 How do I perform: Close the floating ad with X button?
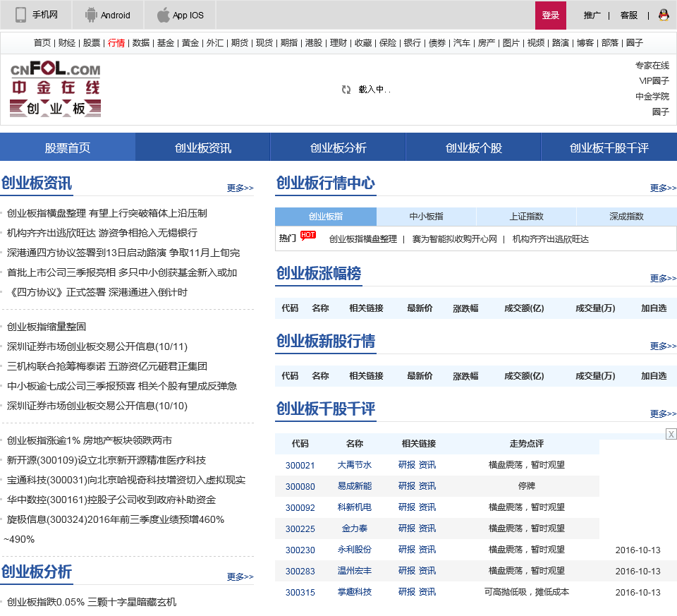[x=671, y=434]
